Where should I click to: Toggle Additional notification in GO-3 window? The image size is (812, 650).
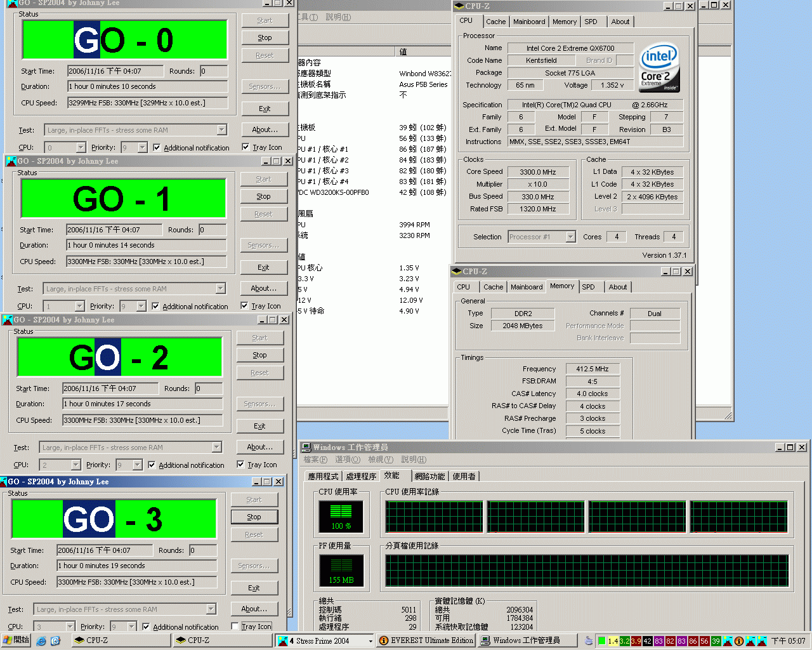[146, 627]
